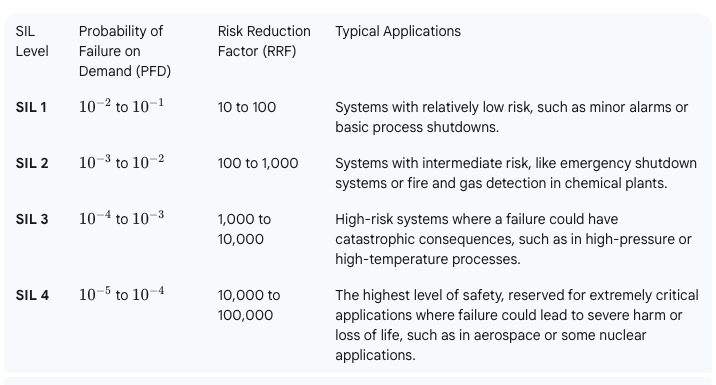The height and width of the screenshot is (385, 716).
Task: Click the minor alarms application description
Action: pyautogui.click(x=511, y=117)
